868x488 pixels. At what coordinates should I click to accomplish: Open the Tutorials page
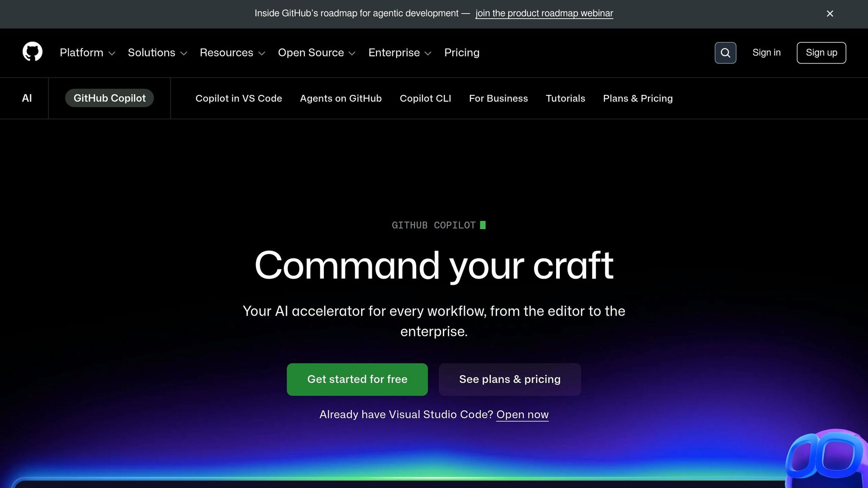[x=565, y=98]
